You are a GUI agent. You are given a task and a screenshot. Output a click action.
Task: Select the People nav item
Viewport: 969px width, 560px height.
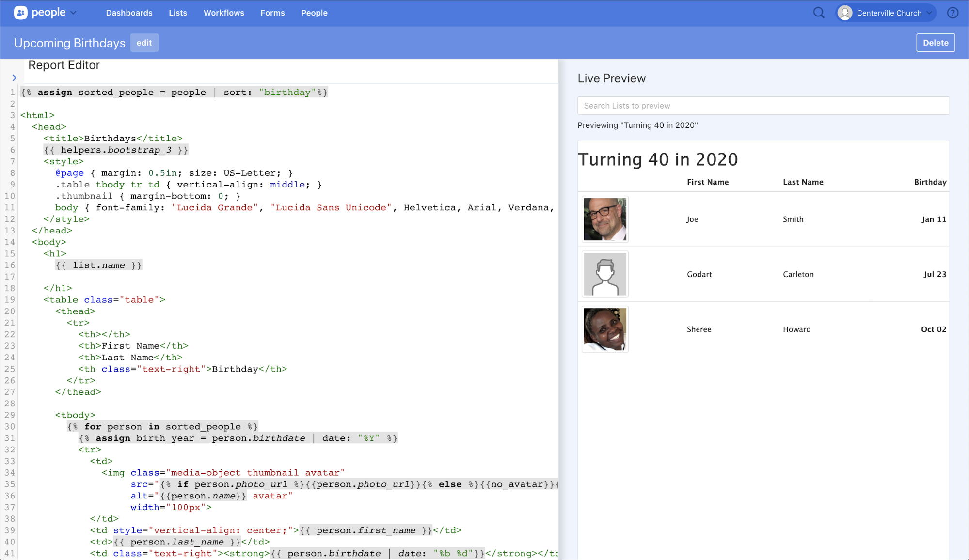pyautogui.click(x=314, y=13)
